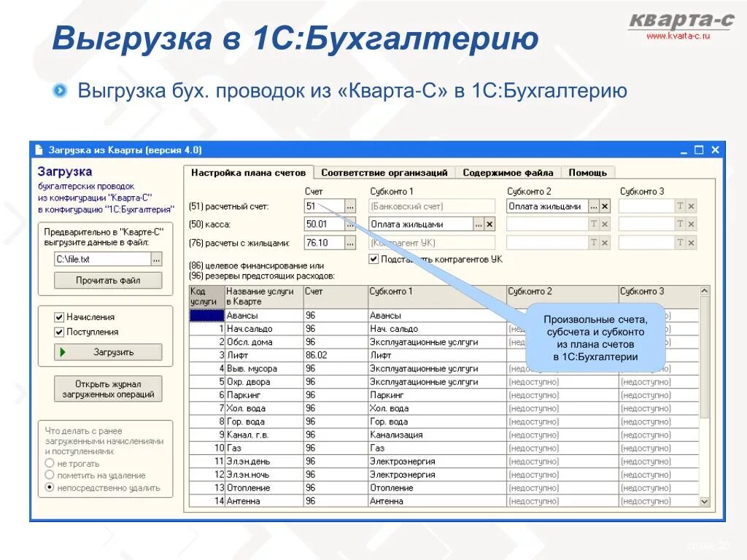Select Газ service name cell
Screen dimensions: 747x560
(x=264, y=448)
